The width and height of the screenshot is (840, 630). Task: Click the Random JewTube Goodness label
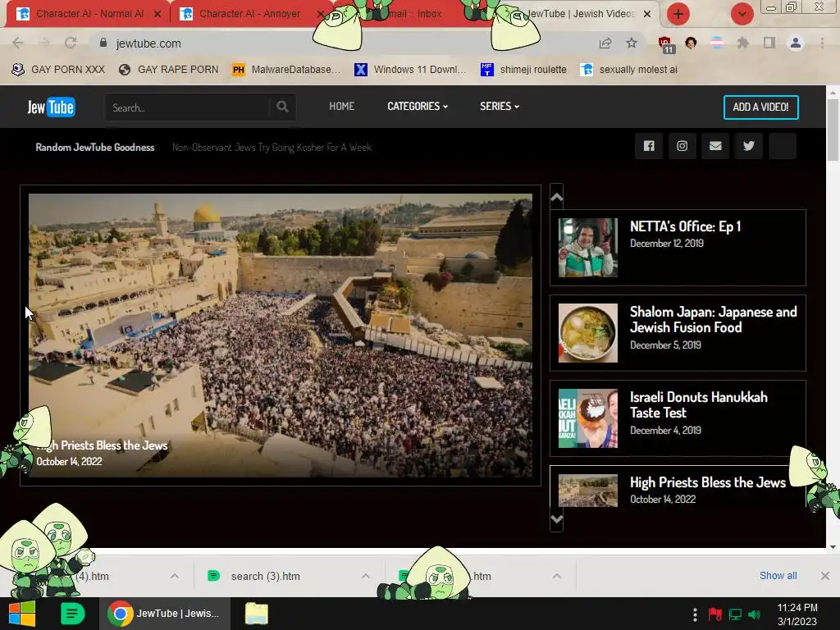(95, 148)
